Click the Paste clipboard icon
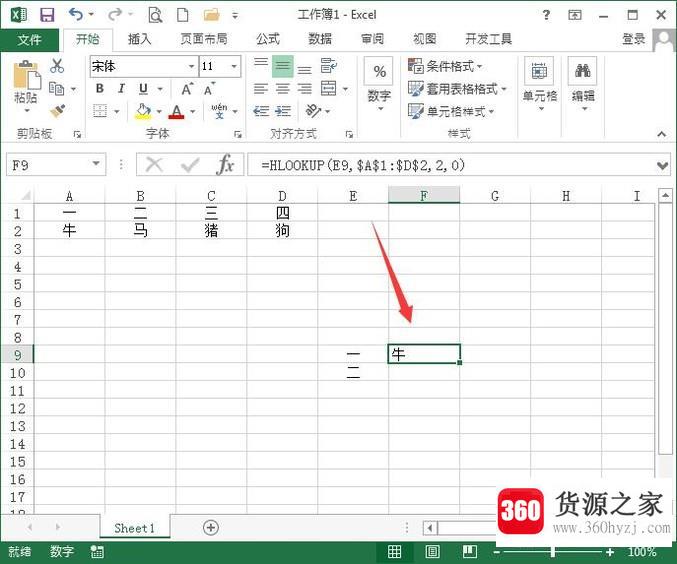This screenshot has height=564, width=677. pyautogui.click(x=26, y=75)
